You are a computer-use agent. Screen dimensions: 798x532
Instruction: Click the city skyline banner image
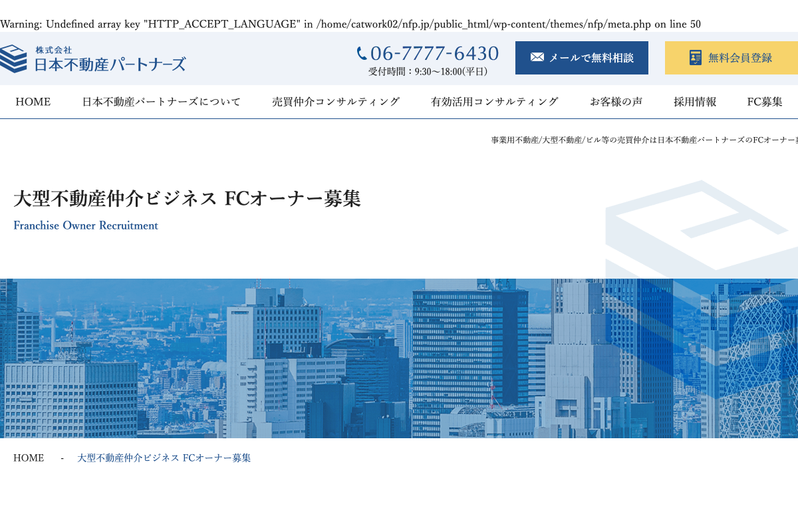pos(399,358)
